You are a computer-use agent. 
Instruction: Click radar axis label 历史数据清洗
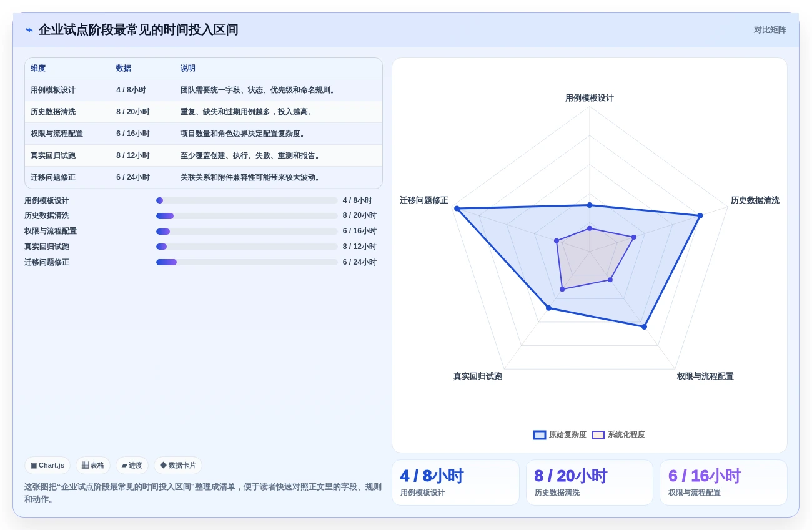point(755,200)
